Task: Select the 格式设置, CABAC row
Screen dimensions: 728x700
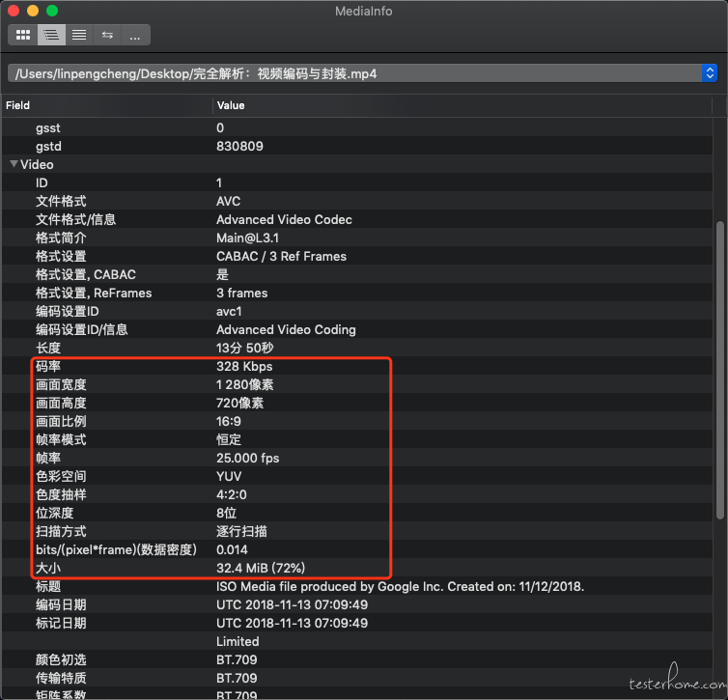Action: coord(357,274)
